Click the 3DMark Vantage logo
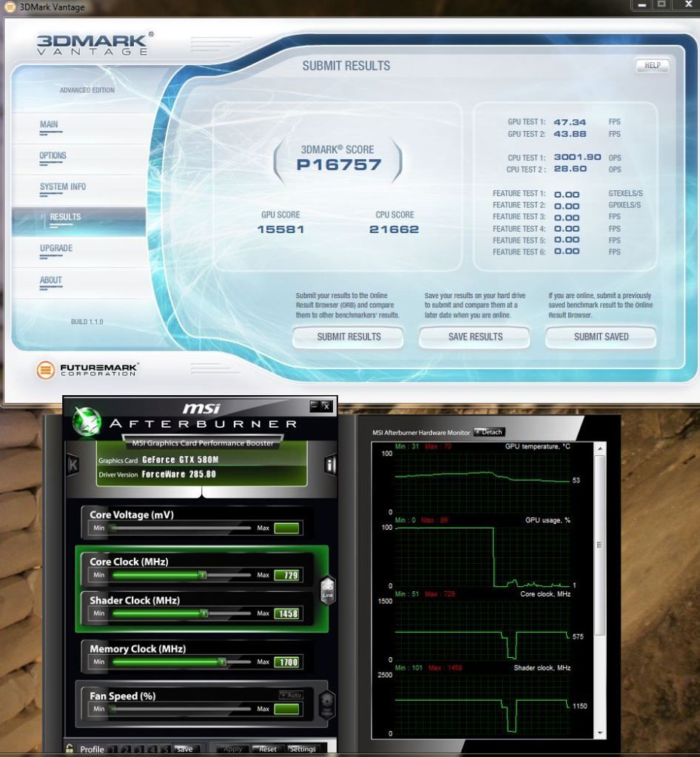Screen dimensions: 700x757 point(95,44)
